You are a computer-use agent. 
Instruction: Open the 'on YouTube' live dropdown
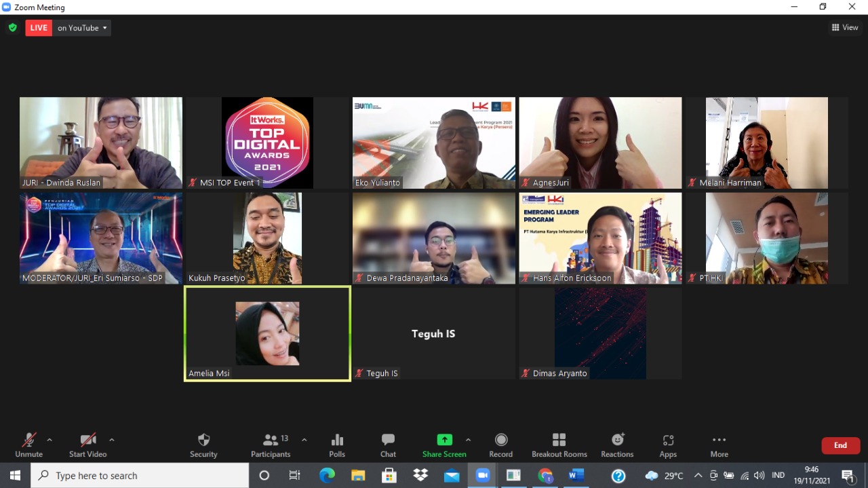tap(82, 28)
